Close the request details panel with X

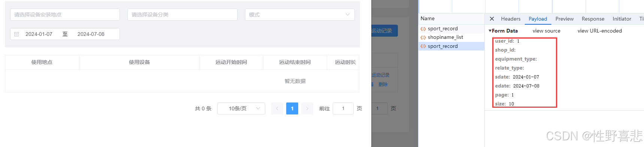[x=492, y=19]
